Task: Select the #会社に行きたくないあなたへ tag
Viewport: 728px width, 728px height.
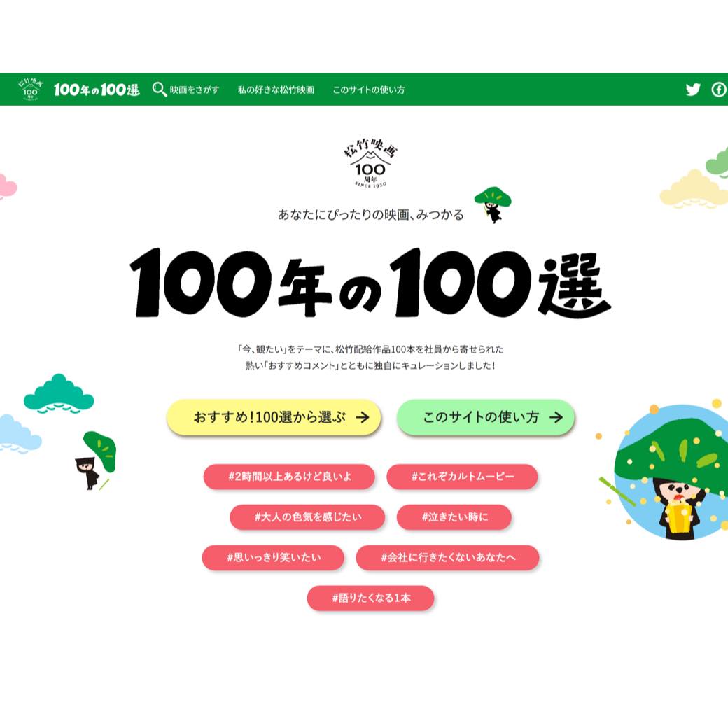Action: coord(447,557)
